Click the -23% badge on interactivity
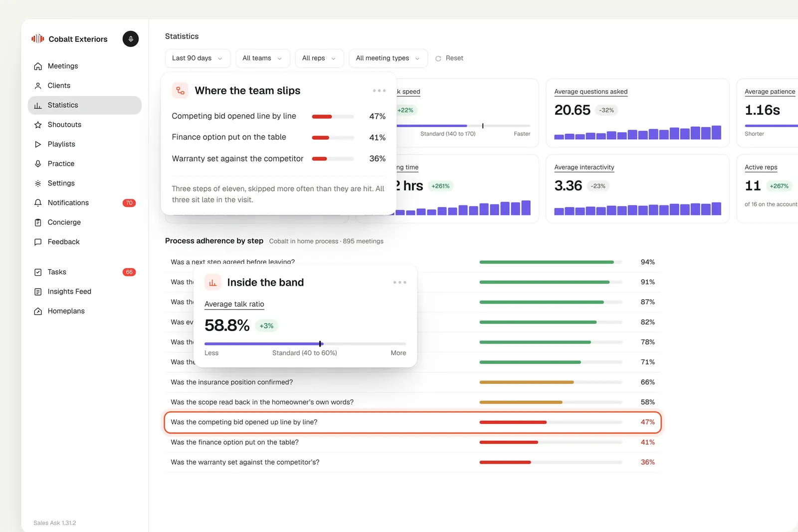The width and height of the screenshot is (798, 532). [x=598, y=186]
